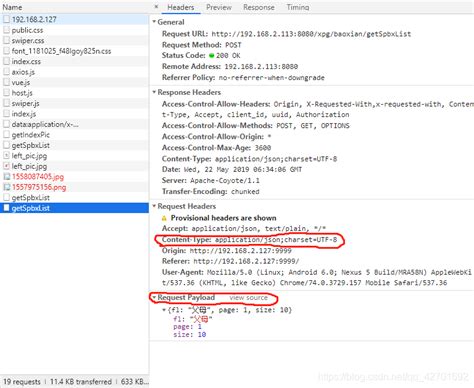474x388 pixels.
Task: Click the green status dot by 200 OK
Action: point(211,56)
